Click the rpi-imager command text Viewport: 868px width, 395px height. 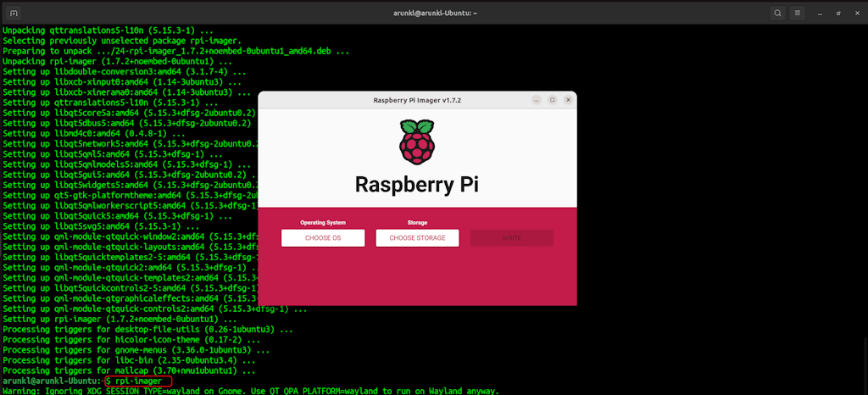pos(138,381)
